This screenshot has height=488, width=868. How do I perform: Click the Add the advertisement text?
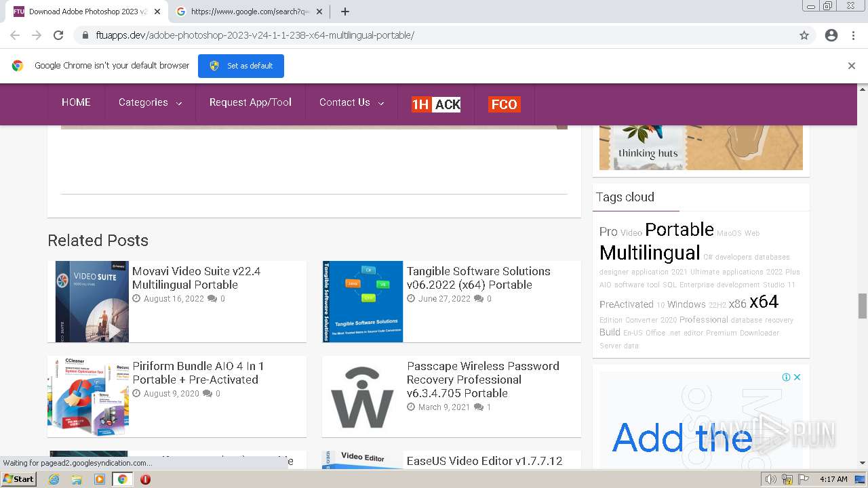(682, 438)
